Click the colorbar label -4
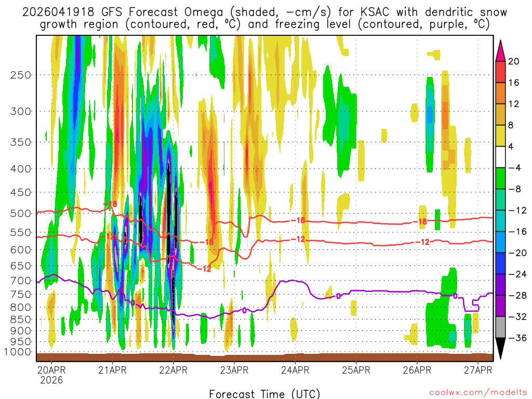This screenshot has width=532, height=399. coord(514,168)
